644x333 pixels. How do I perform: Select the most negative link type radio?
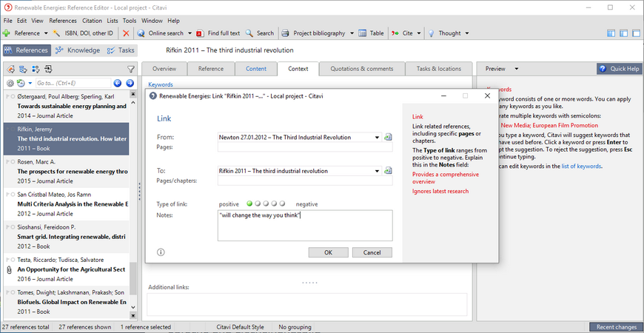[x=282, y=203]
